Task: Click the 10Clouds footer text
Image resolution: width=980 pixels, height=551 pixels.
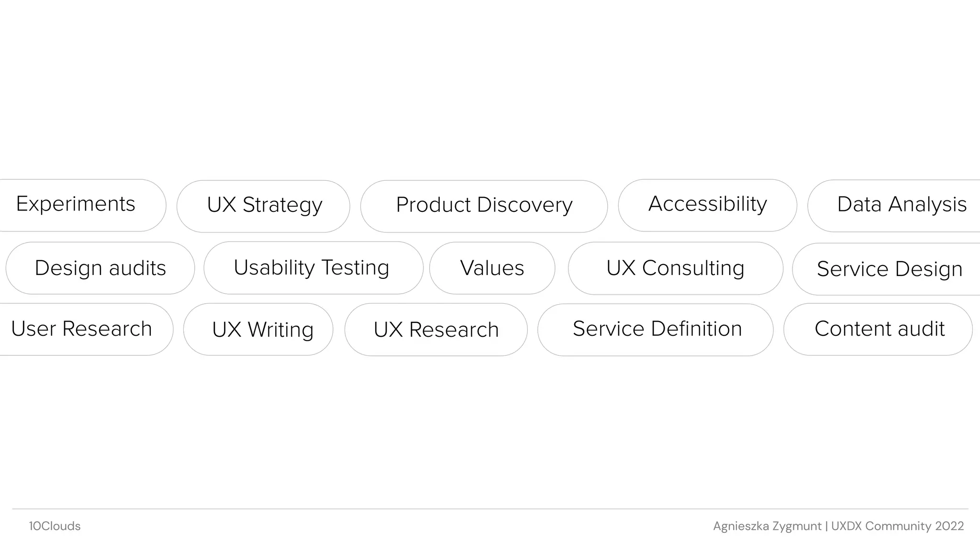Action: (55, 526)
